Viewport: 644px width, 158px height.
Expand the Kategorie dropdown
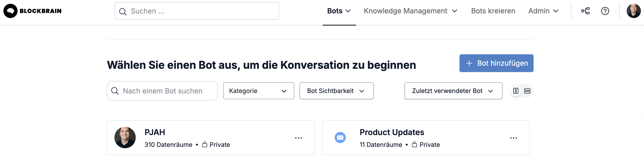[259, 91]
